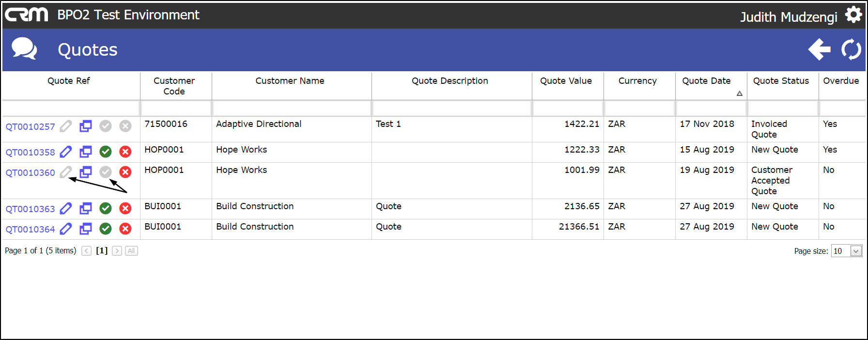Sort by the Quote Status column header
This screenshot has height=340, width=868.
click(x=781, y=81)
